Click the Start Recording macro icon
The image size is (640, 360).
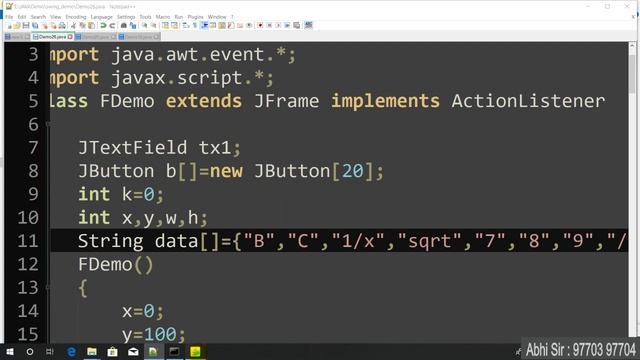(260, 26)
